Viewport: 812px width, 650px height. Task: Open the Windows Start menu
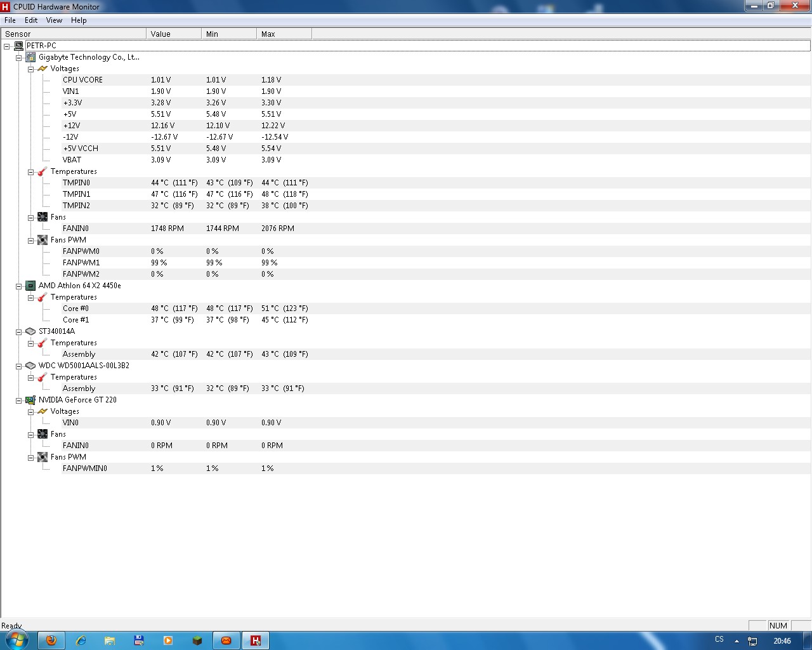point(16,640)
